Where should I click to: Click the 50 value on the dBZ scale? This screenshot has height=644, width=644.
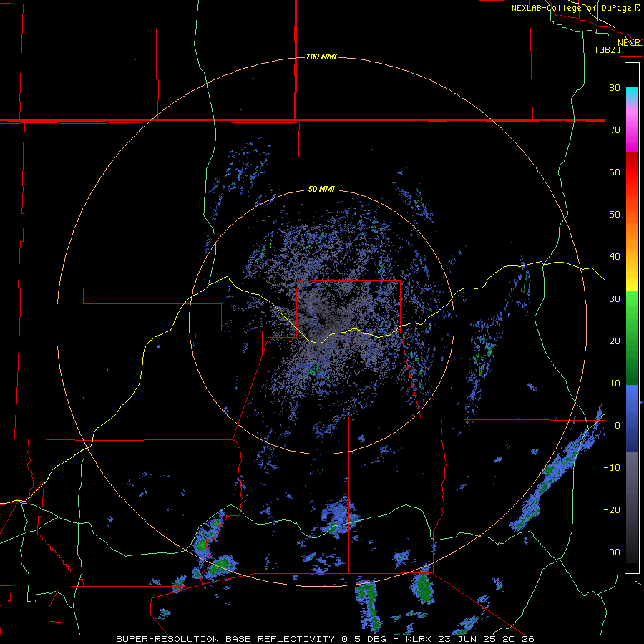click(615, 215)
